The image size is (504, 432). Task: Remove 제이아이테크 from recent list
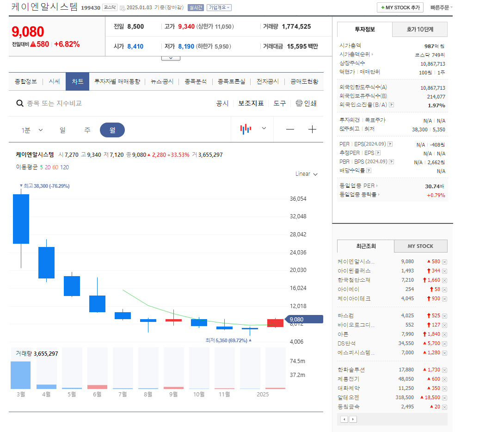point(444,299)
